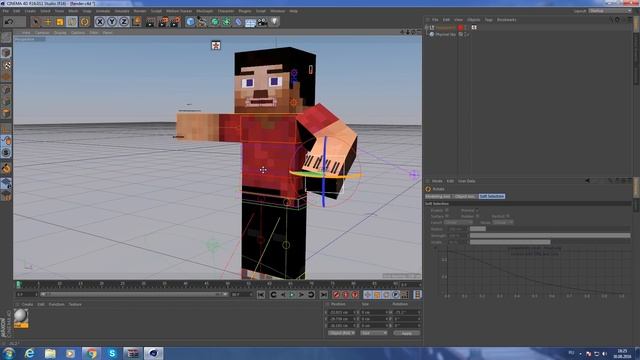Open Google Chrome from the taskbar

click(x=91, y=353)
